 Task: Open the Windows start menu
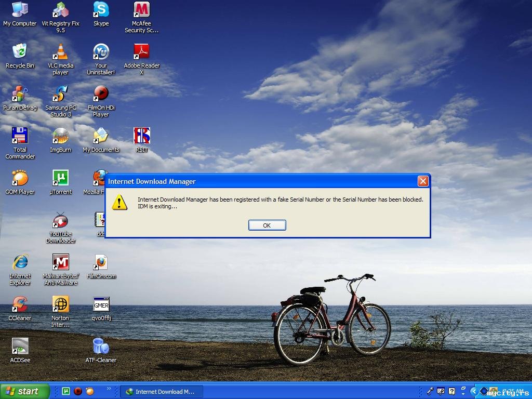click(24, 391)
